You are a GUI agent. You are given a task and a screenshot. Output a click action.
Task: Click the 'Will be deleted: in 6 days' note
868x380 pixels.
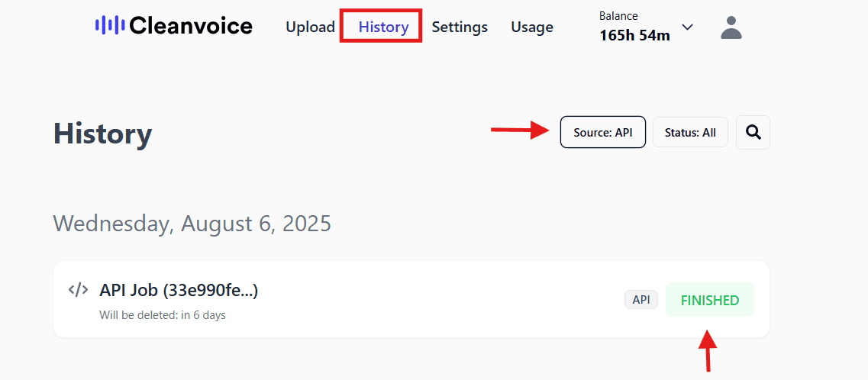tap(163, 314)
